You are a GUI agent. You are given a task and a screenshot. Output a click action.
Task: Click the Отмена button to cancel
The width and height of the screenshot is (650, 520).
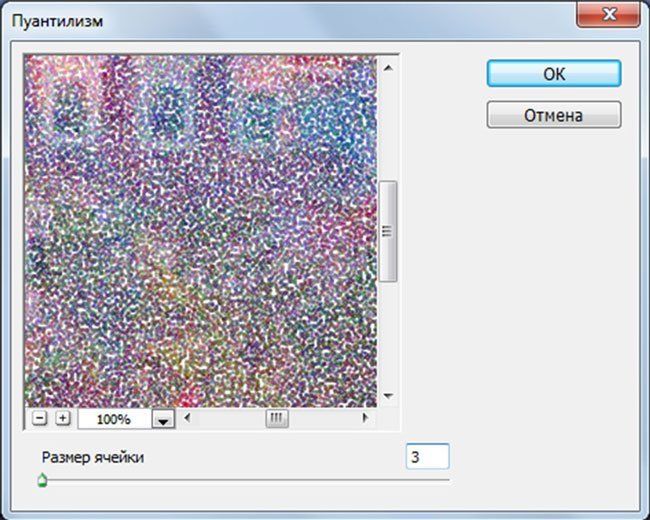554,114
